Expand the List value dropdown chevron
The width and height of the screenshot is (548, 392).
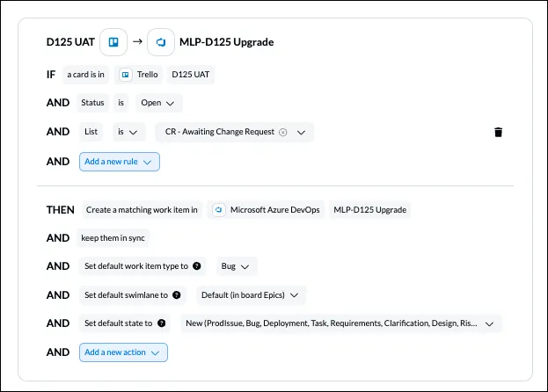coord(301,133)
